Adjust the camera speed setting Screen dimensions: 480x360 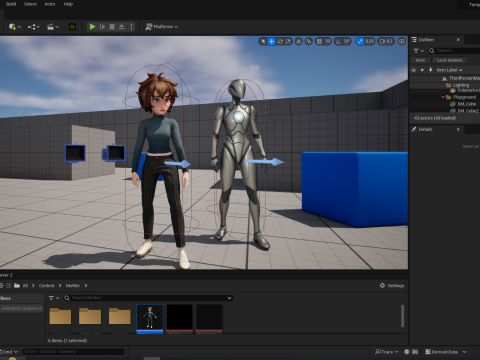click(386, 41)
